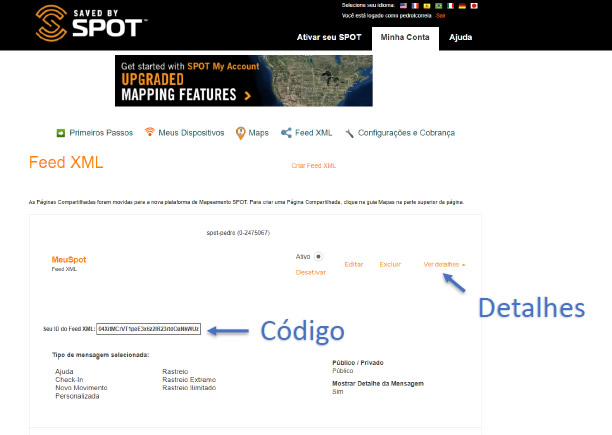Screen dimensions: 612x435
Task: Click the orange signal Meus Dispositivos icon
Action: (149, 132)
